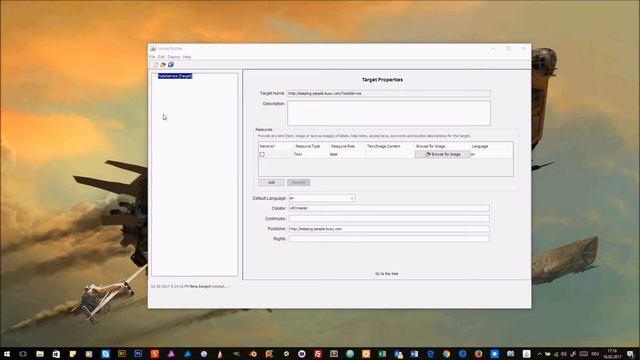Click the open folder icon in the toolbar

(x=163, y=65)
